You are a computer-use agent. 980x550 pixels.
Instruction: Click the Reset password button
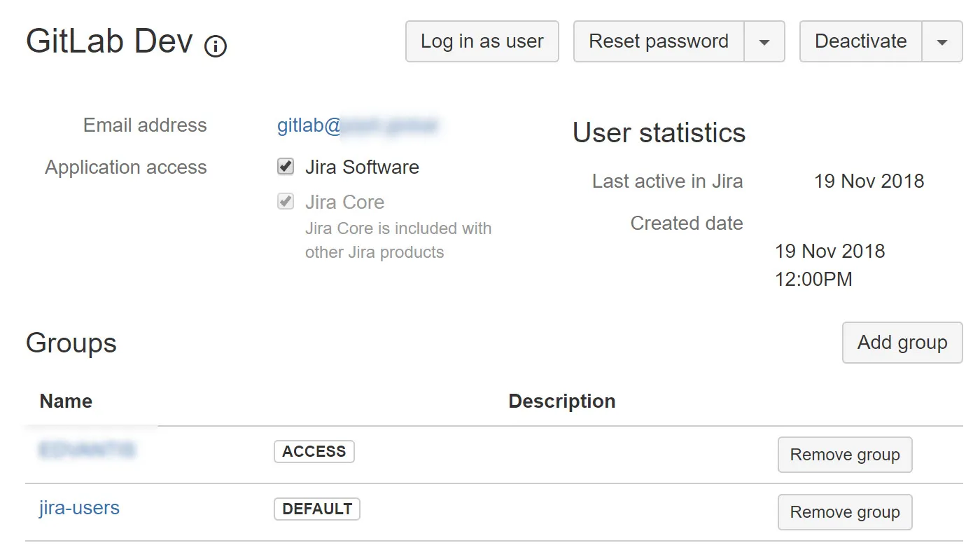[659, 41]
